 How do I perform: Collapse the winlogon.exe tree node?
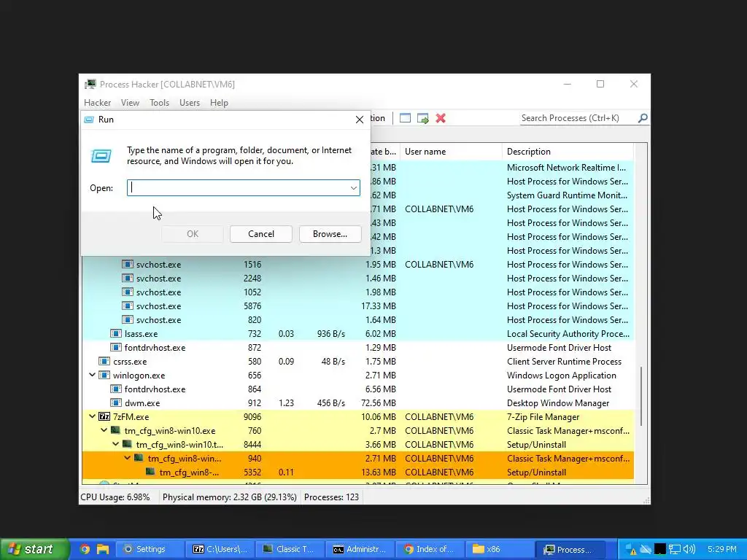click(x=93, y=376)
